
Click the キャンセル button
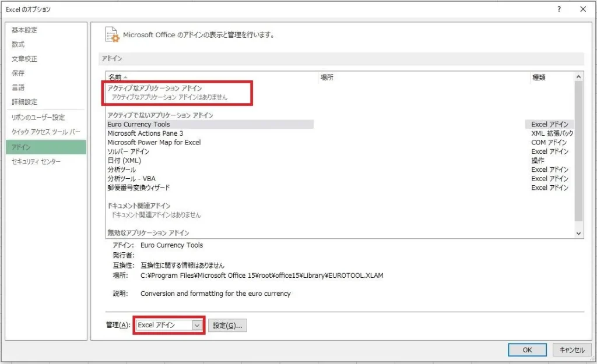click(572, 350)
